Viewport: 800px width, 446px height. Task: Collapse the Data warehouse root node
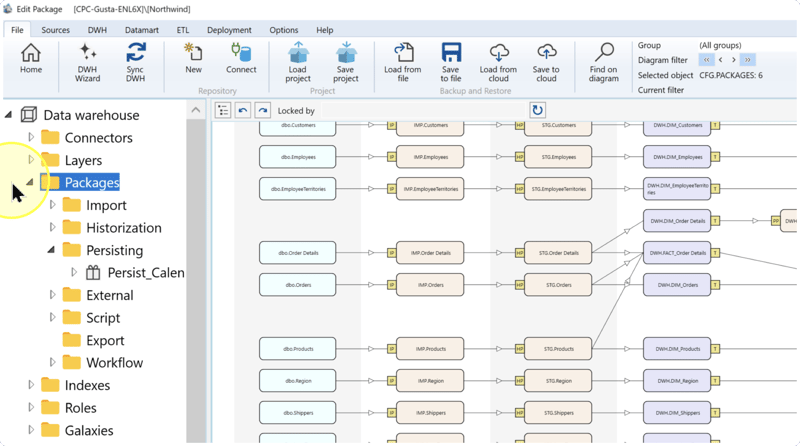8,115
